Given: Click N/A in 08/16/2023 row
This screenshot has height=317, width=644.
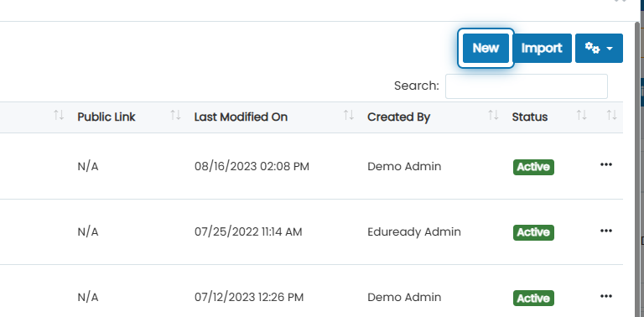Looking at the screenshot, I should click(88, 167).
